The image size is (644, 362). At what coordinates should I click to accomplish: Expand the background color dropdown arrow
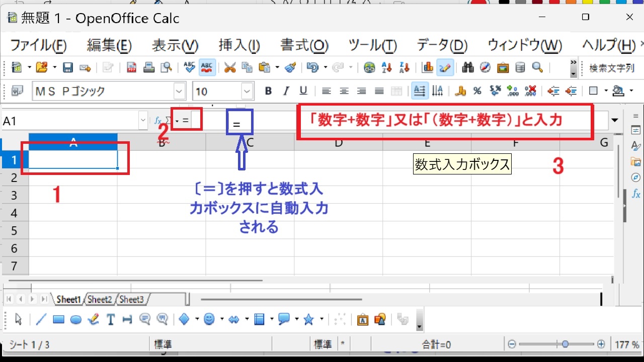tap(631, 90)
